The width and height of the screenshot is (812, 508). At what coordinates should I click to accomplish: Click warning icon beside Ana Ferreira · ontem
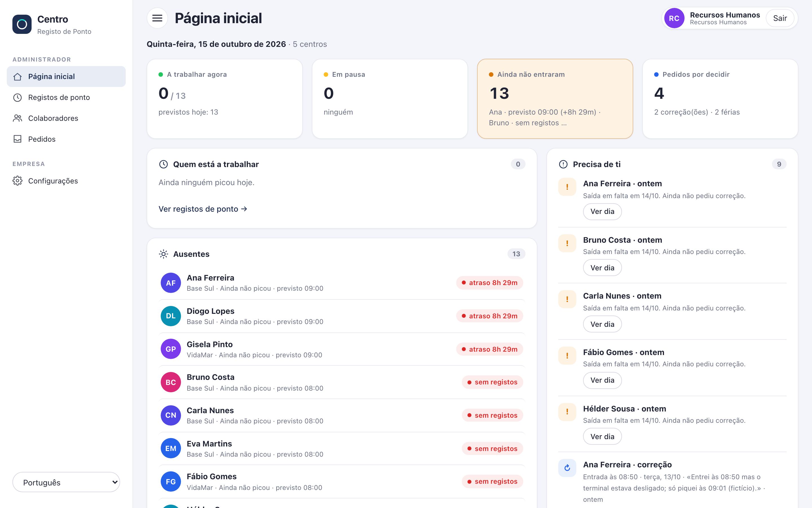(x=567, y=187)
